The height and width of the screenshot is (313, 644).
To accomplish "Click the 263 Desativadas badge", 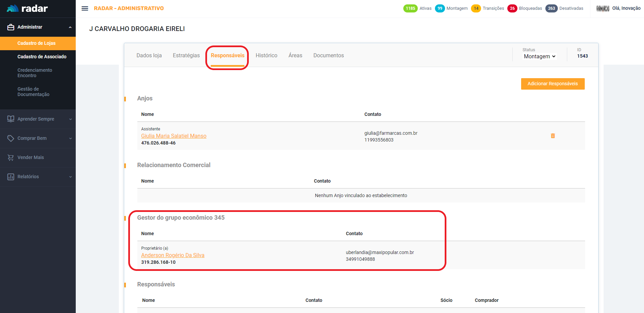I will (x=551, y=8).
